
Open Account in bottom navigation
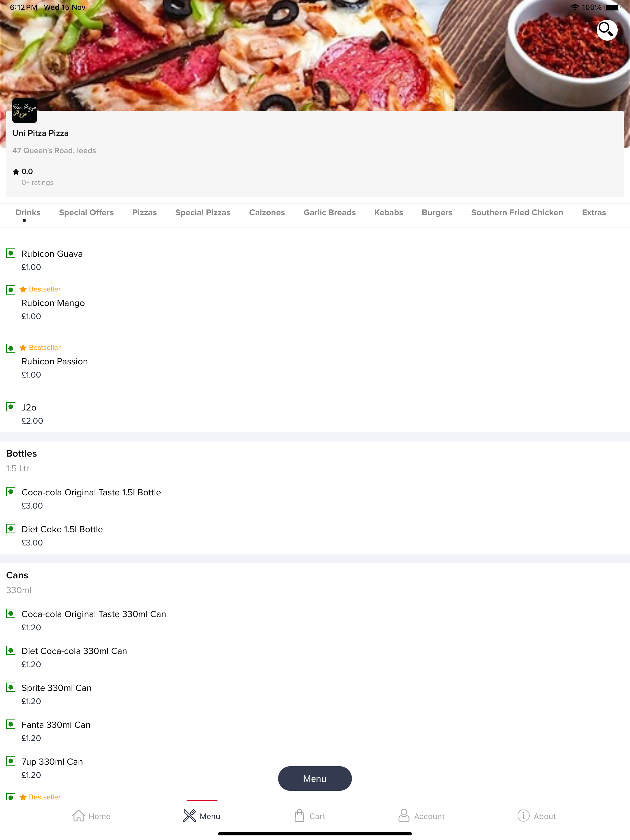(421, 816)
